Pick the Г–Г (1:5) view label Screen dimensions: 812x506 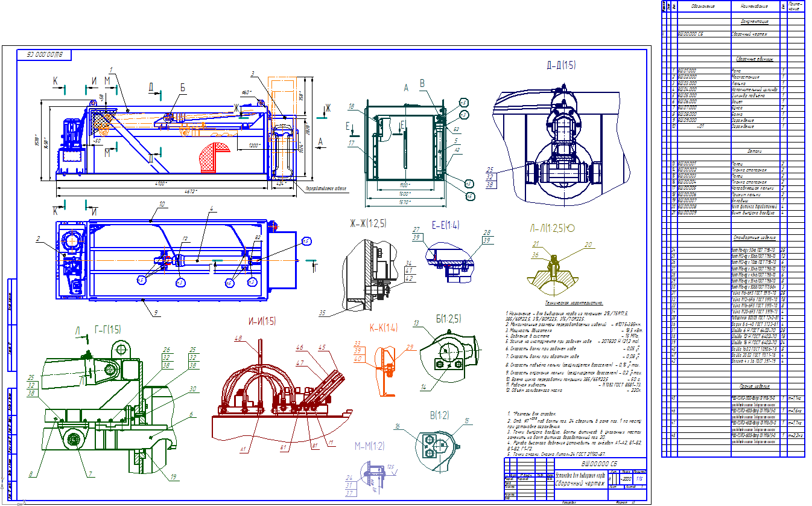tap(108, 329)
